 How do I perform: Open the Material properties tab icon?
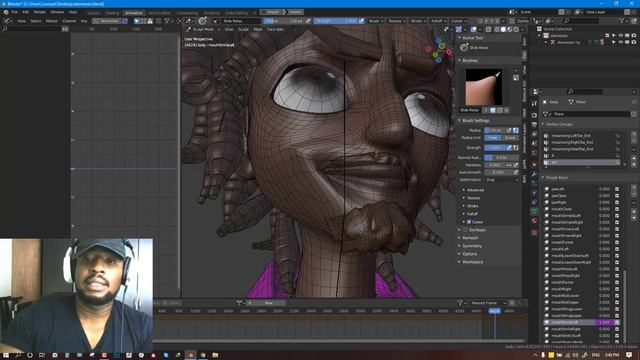[534, 221]
